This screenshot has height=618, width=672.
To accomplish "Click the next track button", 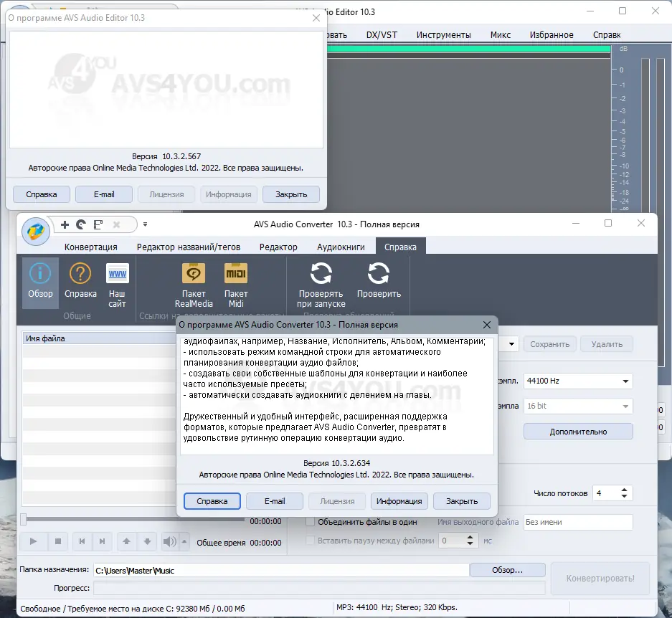I will [x=102, y=541].
